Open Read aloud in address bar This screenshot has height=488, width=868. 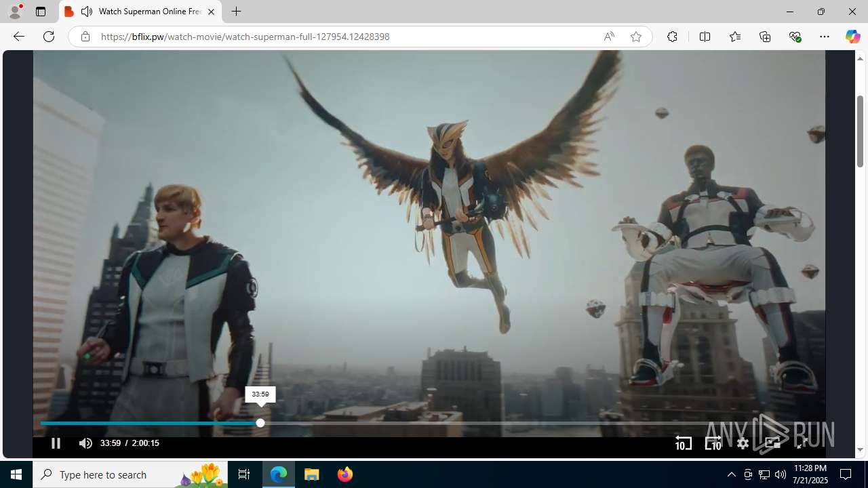pyautogui.click(x=609, y=37)
